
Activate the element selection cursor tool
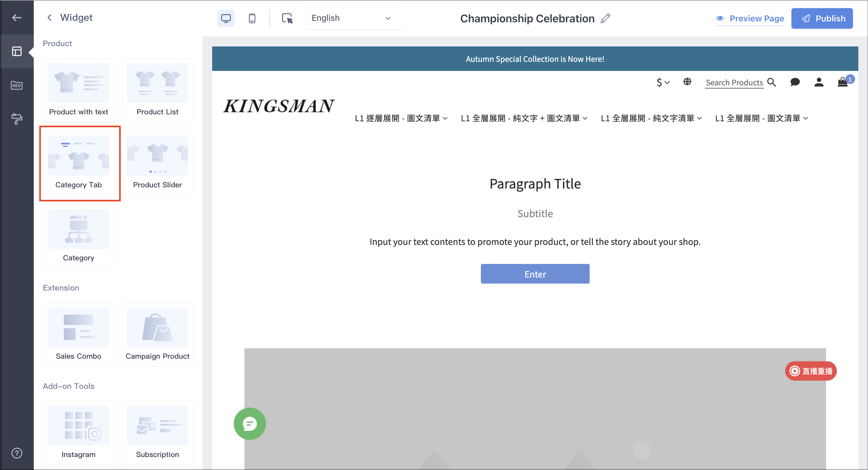(287, 18)
